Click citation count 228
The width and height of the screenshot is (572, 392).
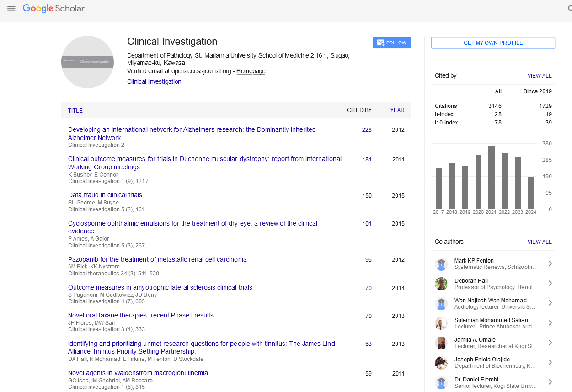click(367, 130)
